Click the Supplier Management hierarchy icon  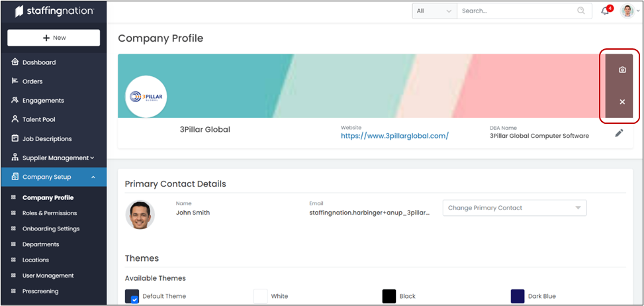tap(15, 158)
